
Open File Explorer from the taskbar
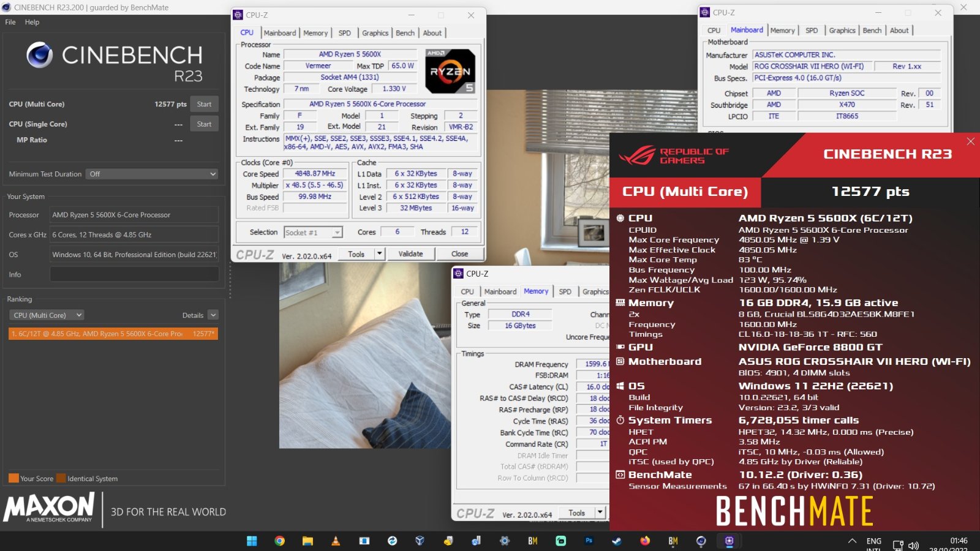[x=307, y=541]
